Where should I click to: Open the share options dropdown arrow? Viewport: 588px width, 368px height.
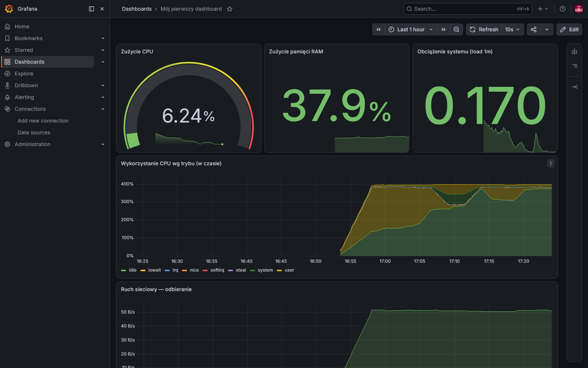point(547,29)
